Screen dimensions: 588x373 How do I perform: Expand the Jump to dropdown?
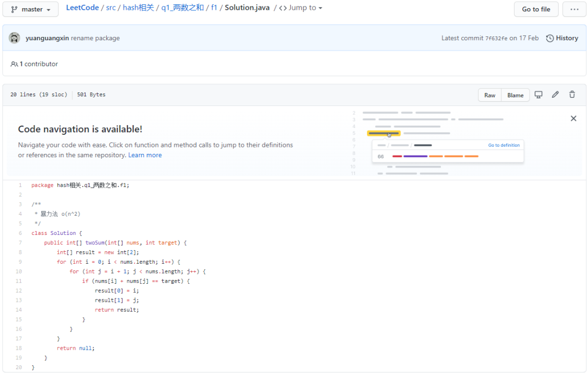pyautogui.click(x=301, y=8)
